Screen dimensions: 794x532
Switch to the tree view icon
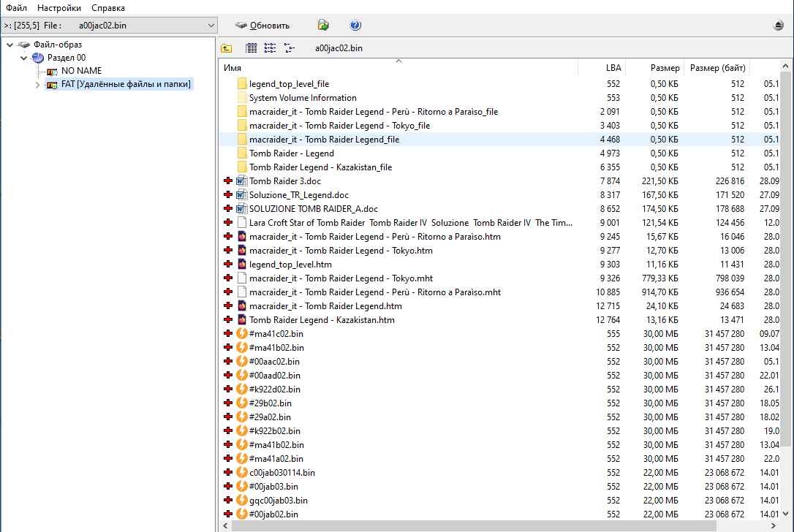pyautogui.click(x=290, y=48)
